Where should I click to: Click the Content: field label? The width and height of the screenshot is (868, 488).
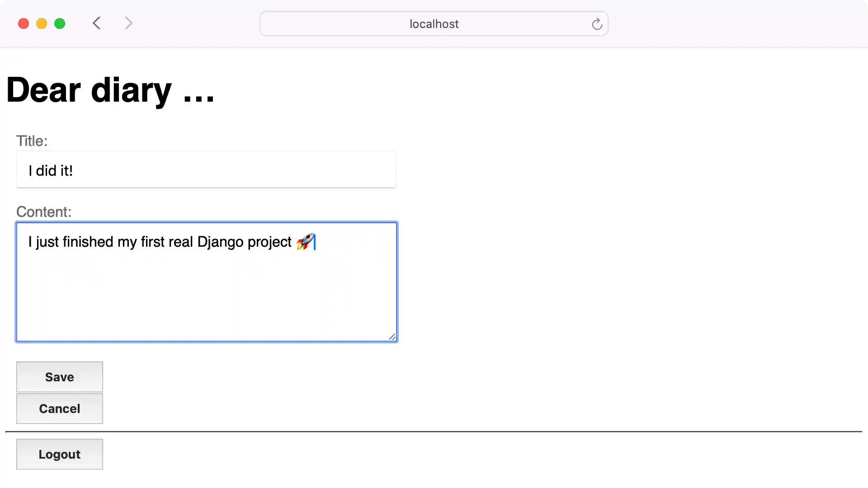click(43, 211)
